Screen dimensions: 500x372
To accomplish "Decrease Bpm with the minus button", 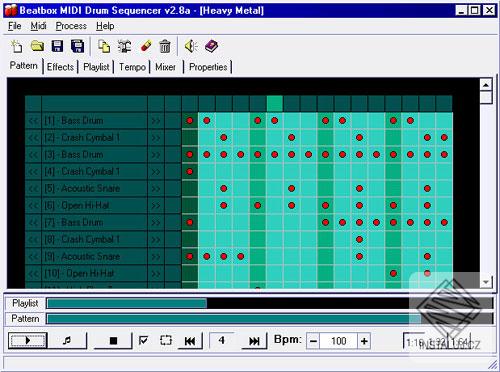I will pos(313,341).
